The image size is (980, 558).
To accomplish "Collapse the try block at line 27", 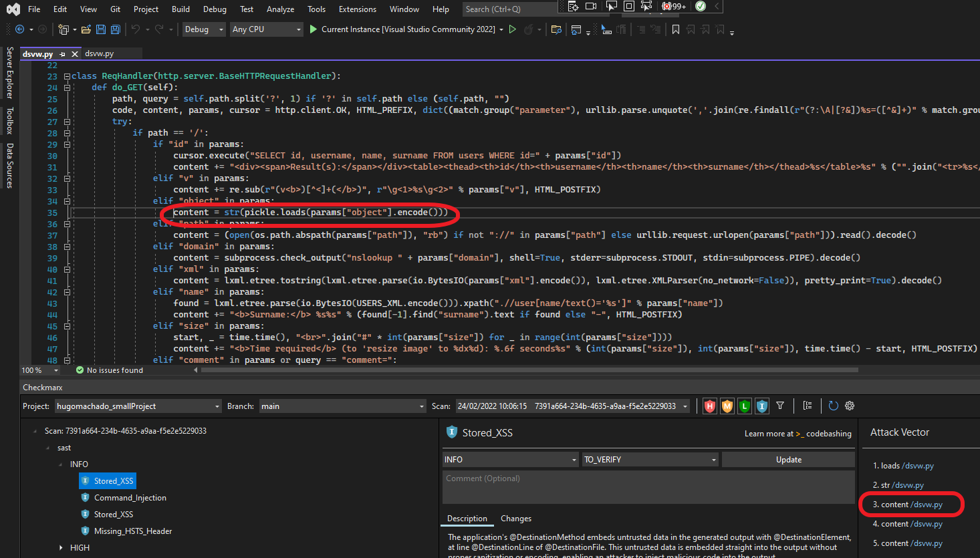I will coord(67,122).
